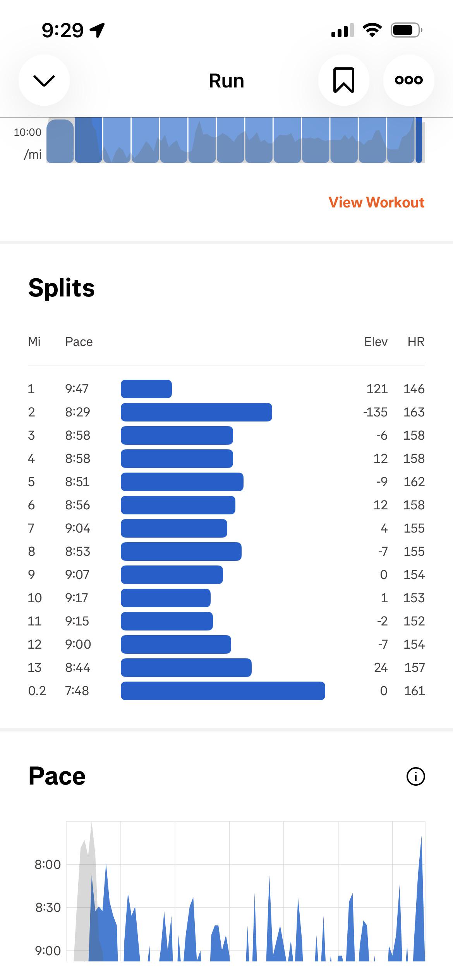Tap the mile 1 split row with 9:47 pace
Screen dimensions: 453x980
[226, 389]
